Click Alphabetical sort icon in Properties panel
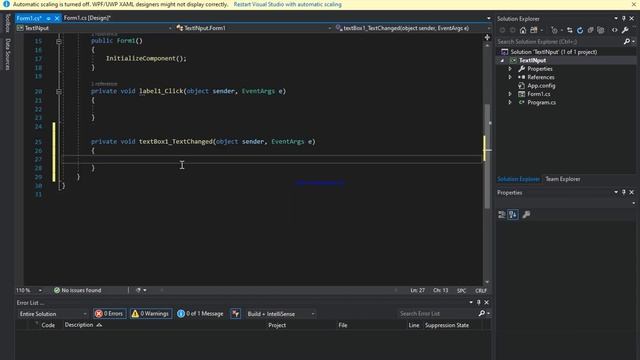Viewport: 640px width, 360px height. click(x=513, y=214)
